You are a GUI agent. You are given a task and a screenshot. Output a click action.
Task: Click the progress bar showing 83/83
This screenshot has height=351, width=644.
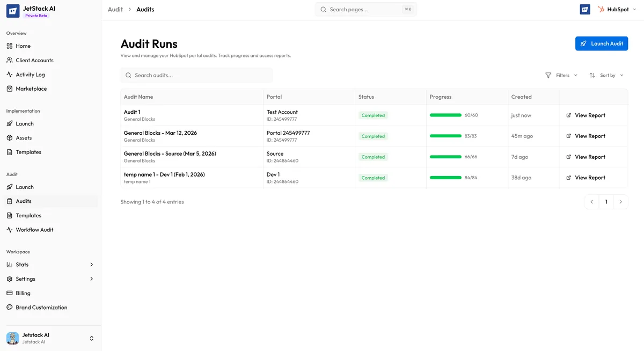point(445,136)
